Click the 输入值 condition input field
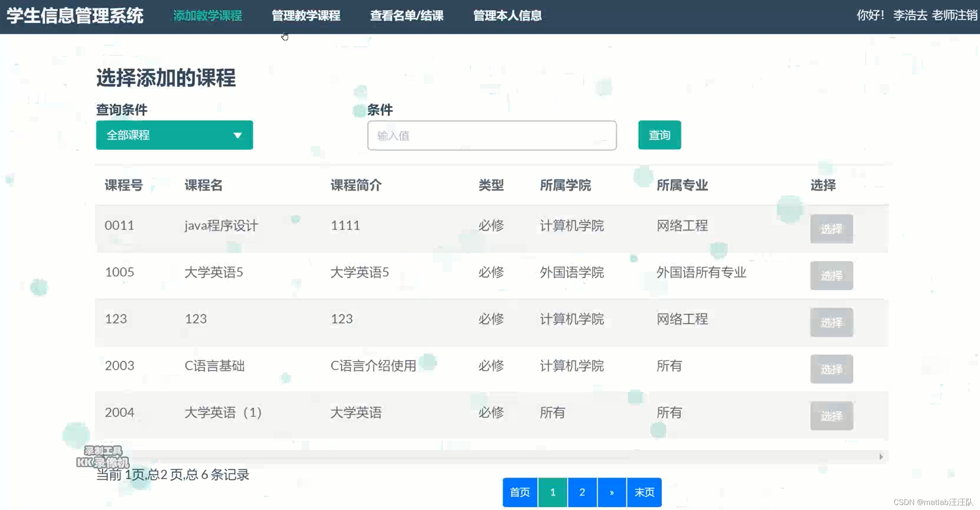Image resolution: width=980 pixels, height=510 pixels. tap(491, 136)
